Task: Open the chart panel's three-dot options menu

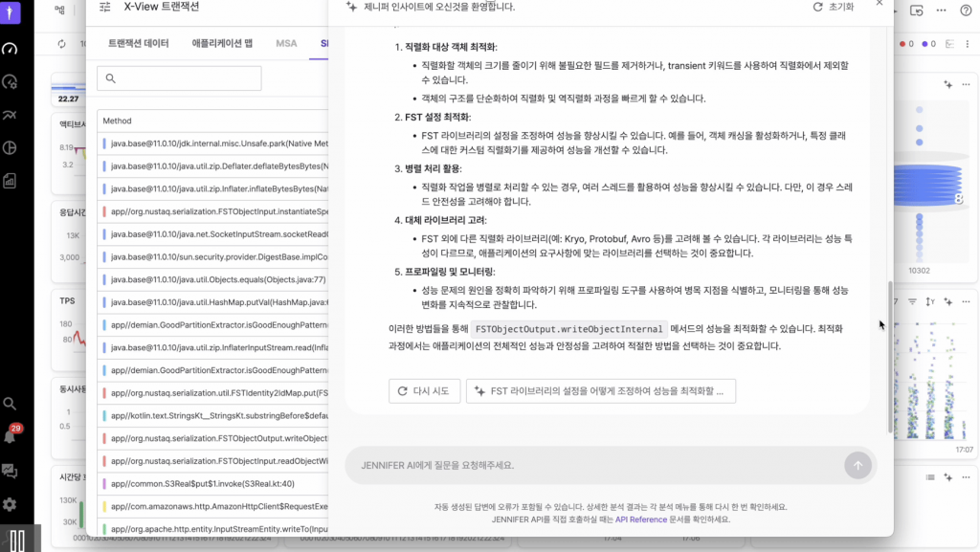Action: (966, 84)
